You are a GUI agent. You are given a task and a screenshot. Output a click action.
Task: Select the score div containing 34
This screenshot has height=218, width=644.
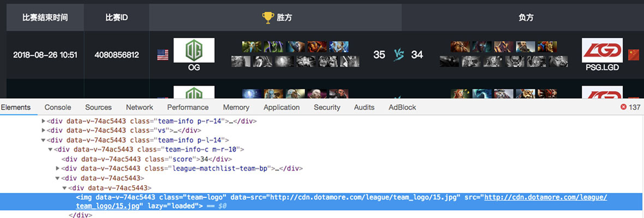pyautogui.click(x=147, y=159)
